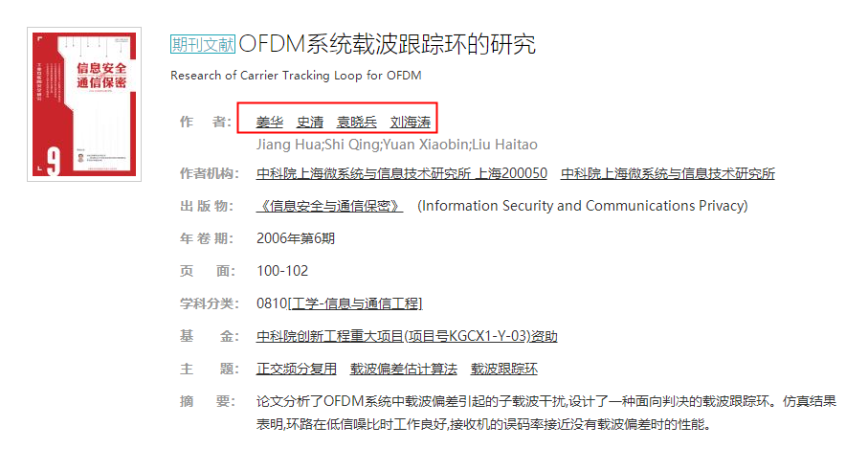Open subject category 工学-信息与通信工程 link
868x471 pixels.
coord(355,303)
